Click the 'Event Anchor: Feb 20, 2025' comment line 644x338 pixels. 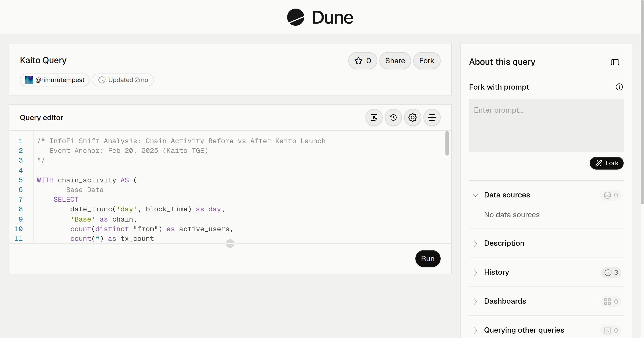129,151
